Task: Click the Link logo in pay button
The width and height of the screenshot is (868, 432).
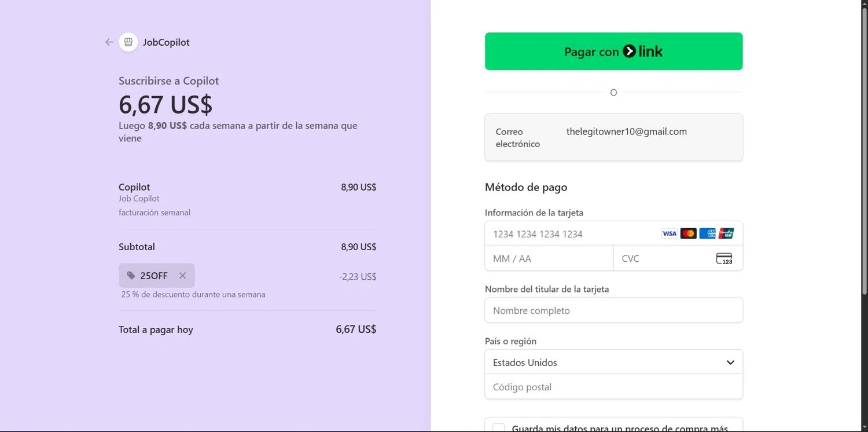Action: (643, 52)
